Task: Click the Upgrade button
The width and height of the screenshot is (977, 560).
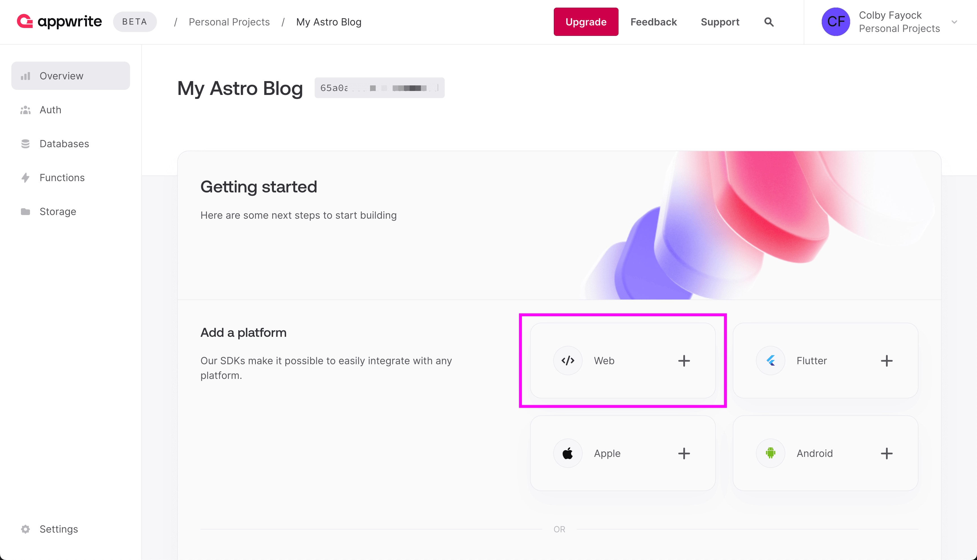Action: coord(586,22)
